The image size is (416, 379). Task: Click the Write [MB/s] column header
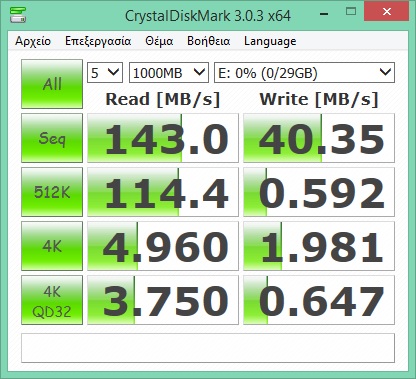[319, 99]
